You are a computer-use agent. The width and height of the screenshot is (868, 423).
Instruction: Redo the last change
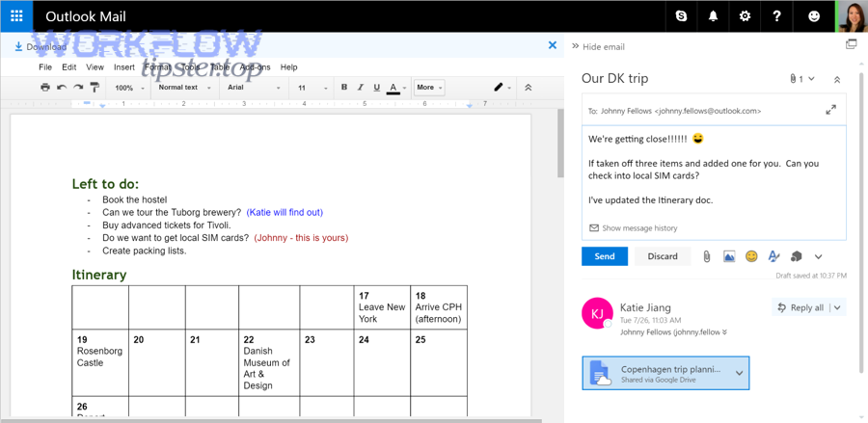79,88
